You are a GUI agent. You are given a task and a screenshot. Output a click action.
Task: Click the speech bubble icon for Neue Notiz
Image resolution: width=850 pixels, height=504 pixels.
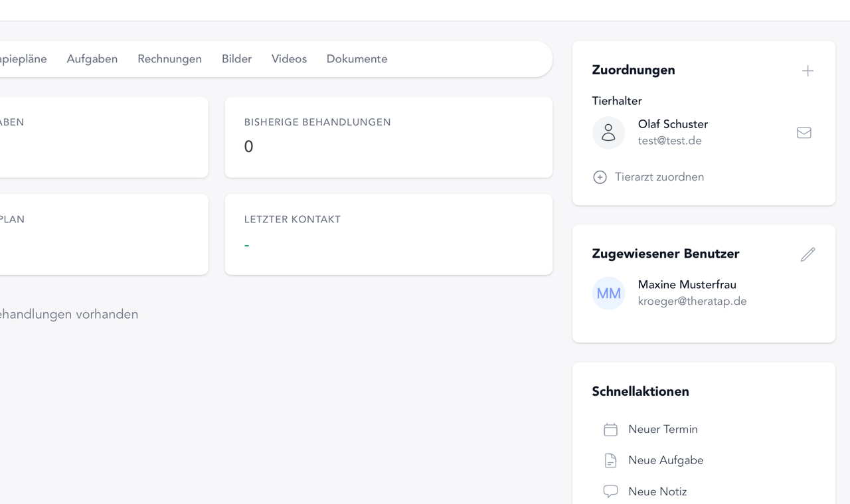[x=610, y=491]
